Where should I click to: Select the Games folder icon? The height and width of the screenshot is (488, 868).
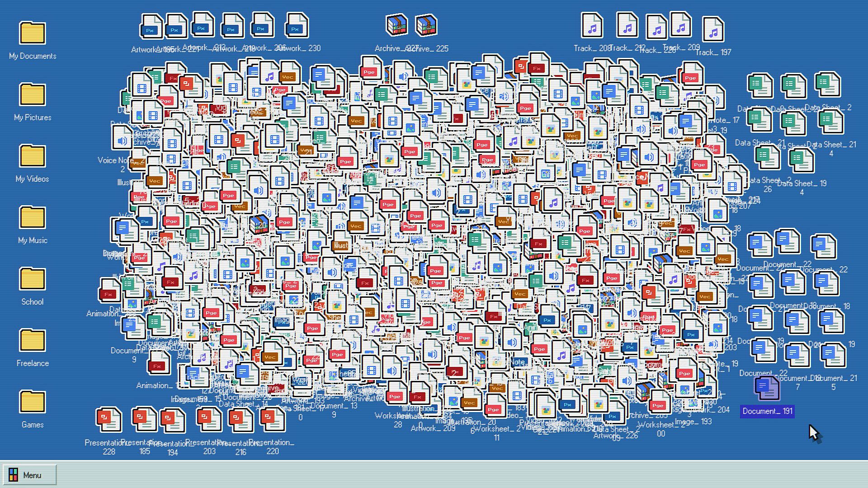(33, 402)
